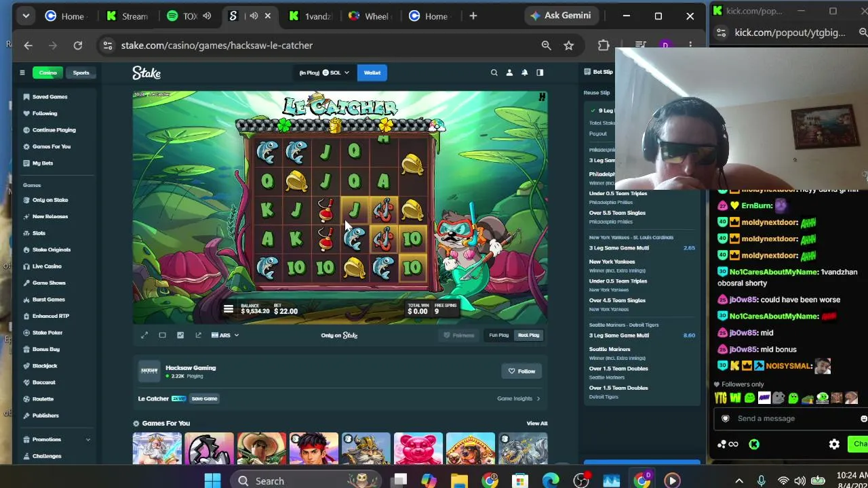Click the Kick logo icon below chat
Screen dimensions: 868x488
coord(754,444)
